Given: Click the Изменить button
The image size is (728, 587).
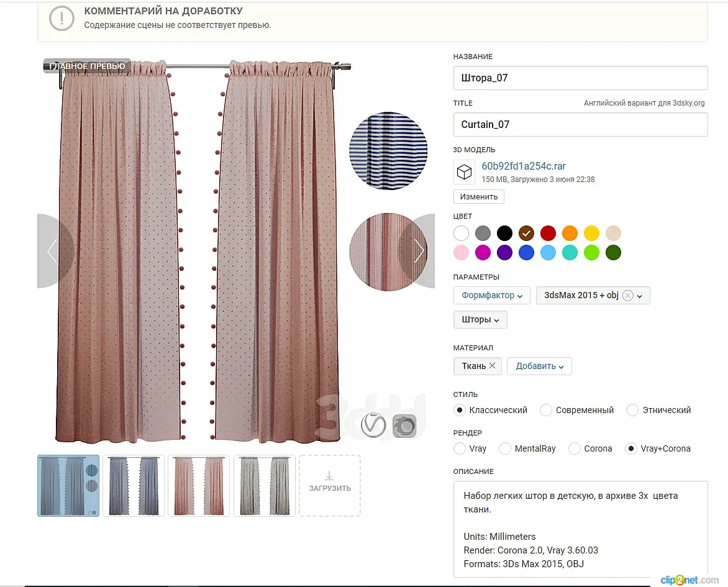Looking at the screenshot, I should pyautogui.click(x=479, y=196).
